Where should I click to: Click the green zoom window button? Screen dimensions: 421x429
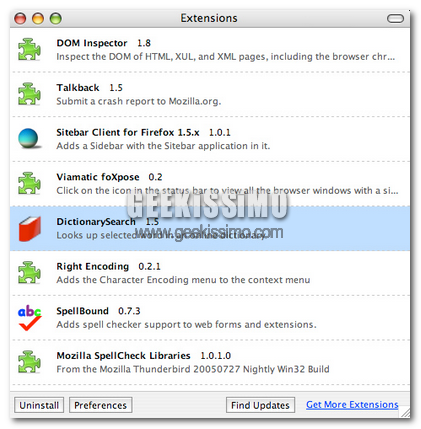click(x=56, y=18)
